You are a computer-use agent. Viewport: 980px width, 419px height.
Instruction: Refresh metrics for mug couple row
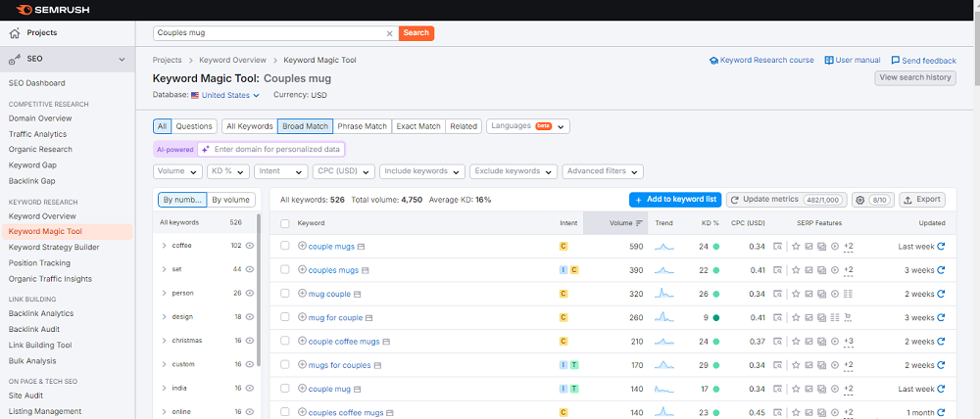point(941,294)
